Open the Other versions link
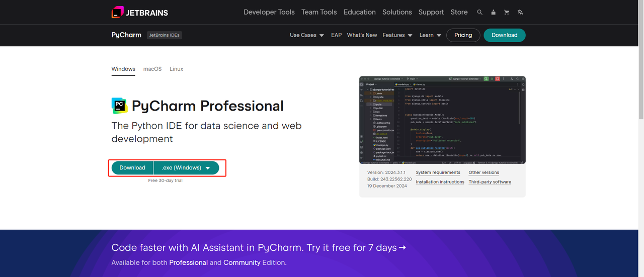Screen dimensions: 644x277 [x=484, y=172]
